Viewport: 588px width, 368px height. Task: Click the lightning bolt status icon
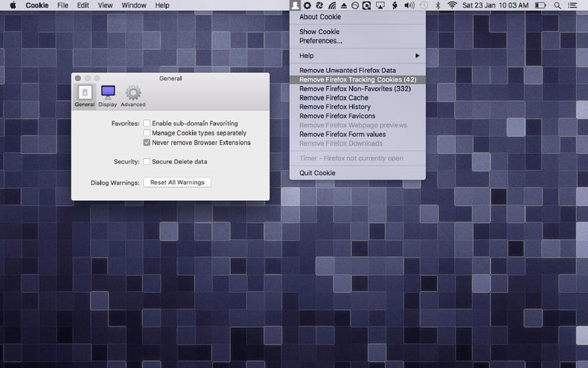(395, 5)
